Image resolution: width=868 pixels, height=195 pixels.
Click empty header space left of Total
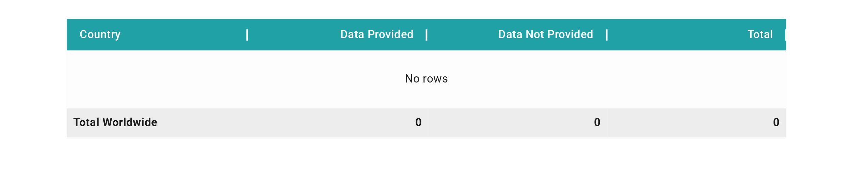point(677,34)
